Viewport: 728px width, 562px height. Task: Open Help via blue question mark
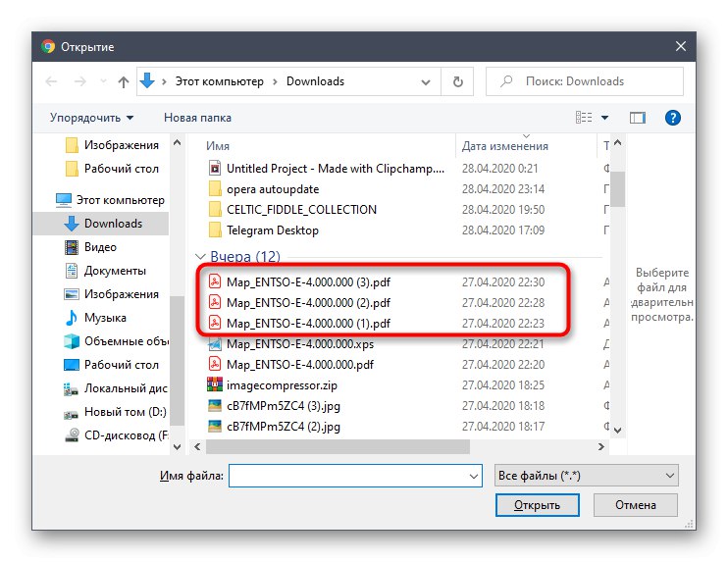point(673,118)
